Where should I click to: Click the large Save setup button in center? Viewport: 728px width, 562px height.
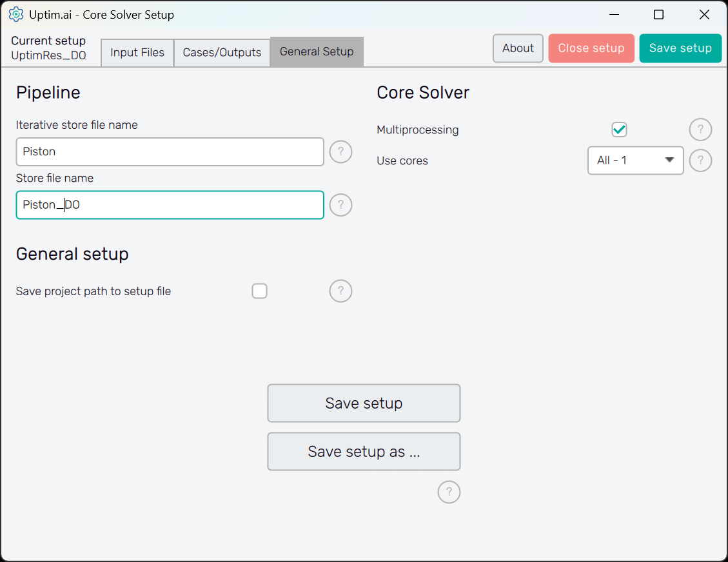point(364,403)
